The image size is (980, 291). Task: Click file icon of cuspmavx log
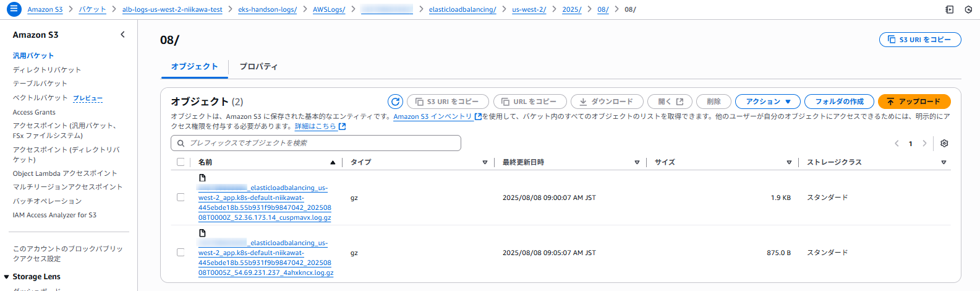click(x=202, y=178)
